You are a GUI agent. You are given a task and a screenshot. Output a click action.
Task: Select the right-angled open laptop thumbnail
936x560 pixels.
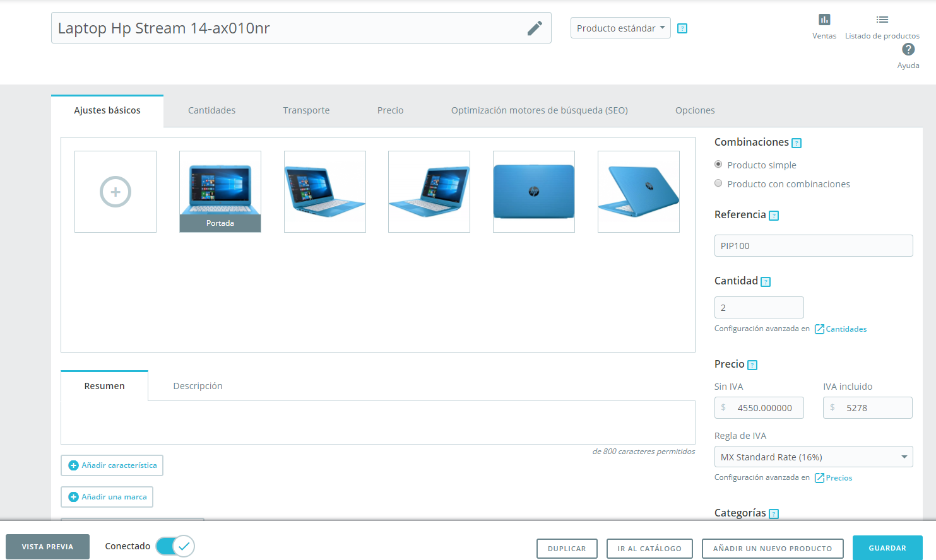429,192
